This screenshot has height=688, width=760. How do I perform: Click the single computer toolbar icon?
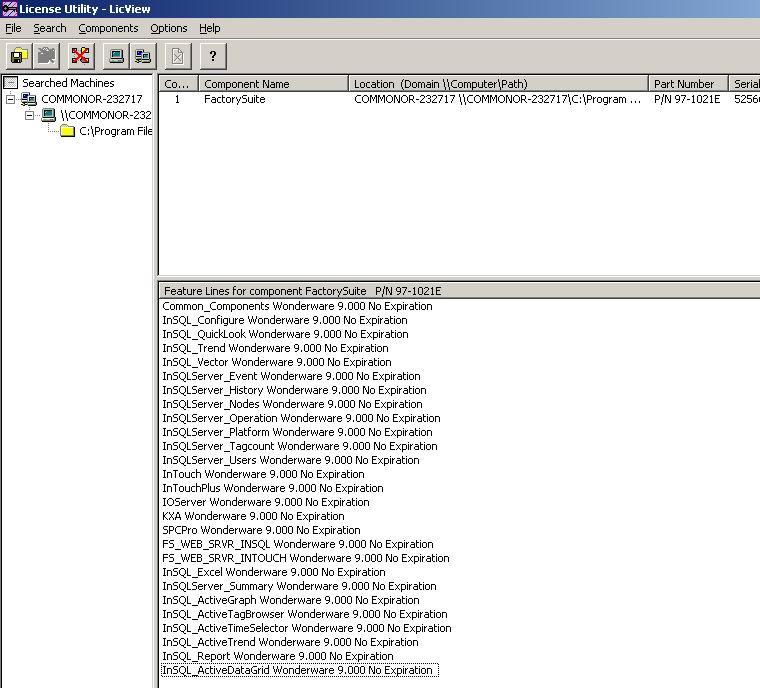coord(116,56)
